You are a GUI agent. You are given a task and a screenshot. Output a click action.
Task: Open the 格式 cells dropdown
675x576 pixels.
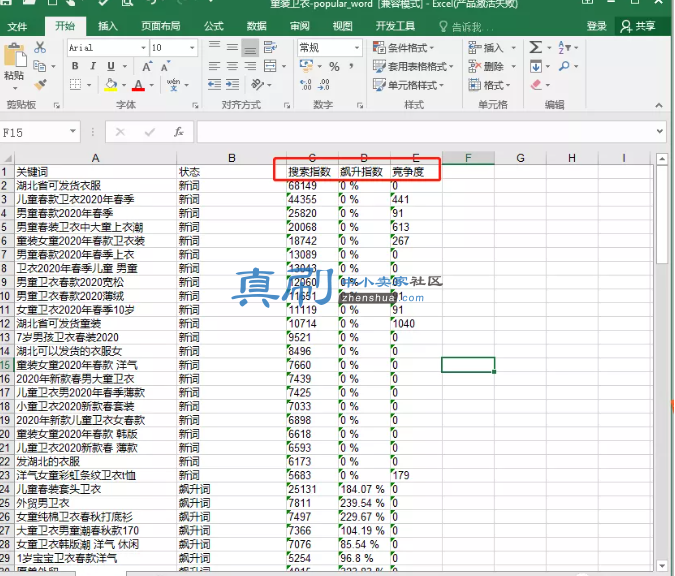489,85
